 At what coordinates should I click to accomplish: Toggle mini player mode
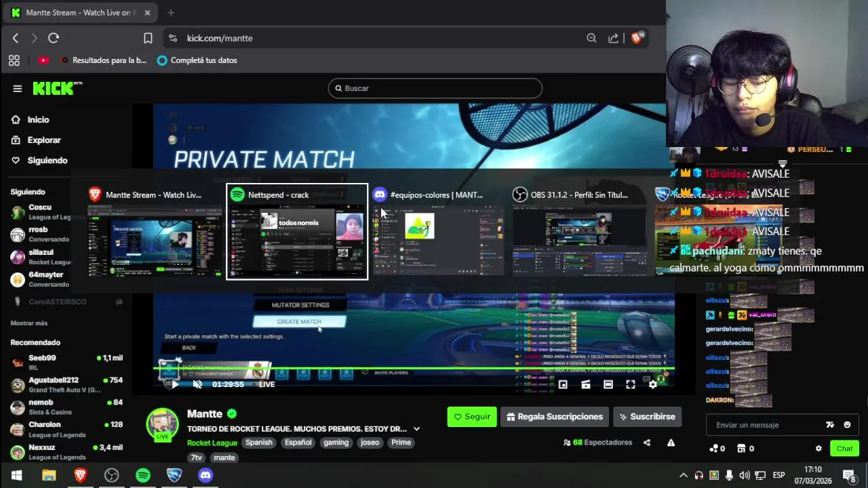(585, 384)
